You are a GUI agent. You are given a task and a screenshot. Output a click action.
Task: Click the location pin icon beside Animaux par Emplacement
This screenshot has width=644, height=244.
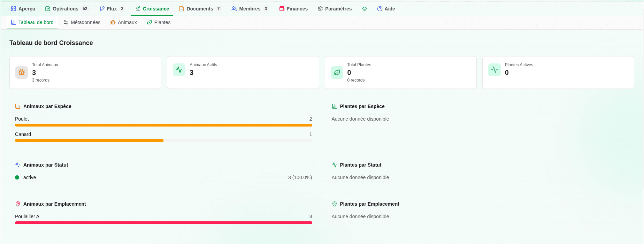pyautogui.click(x=18, y=204)
